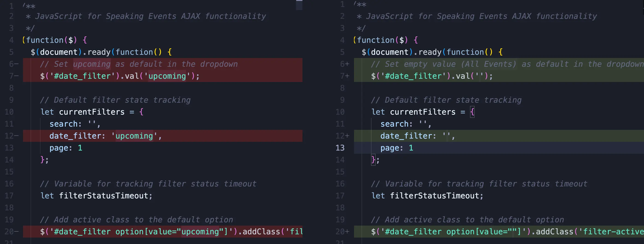Viewport: 644px width, 244px height.
Task: Click 'Set empty value' in right pane comment
Action: coord(420,64)
